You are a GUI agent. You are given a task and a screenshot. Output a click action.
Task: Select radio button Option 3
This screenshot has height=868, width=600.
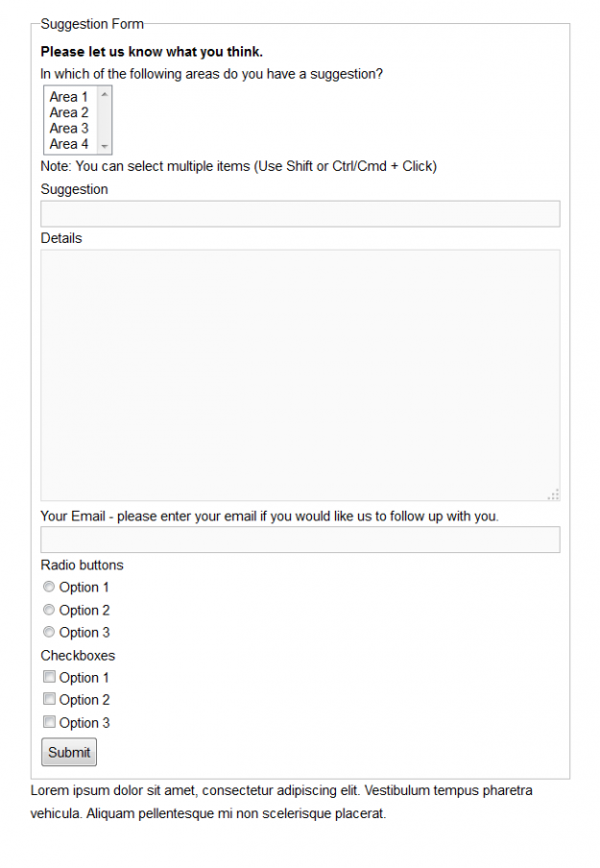(x=49, y=632)
